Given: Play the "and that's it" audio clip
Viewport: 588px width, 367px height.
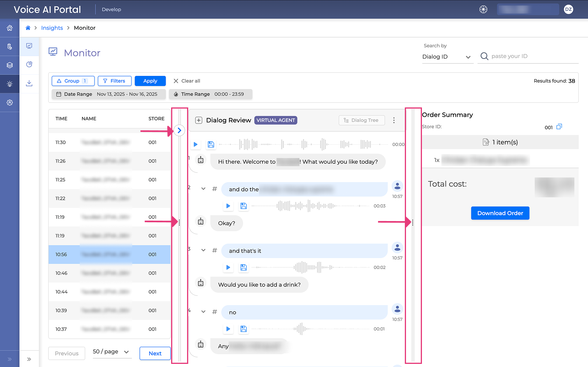Looking at the screenshot, I should 228,267.
